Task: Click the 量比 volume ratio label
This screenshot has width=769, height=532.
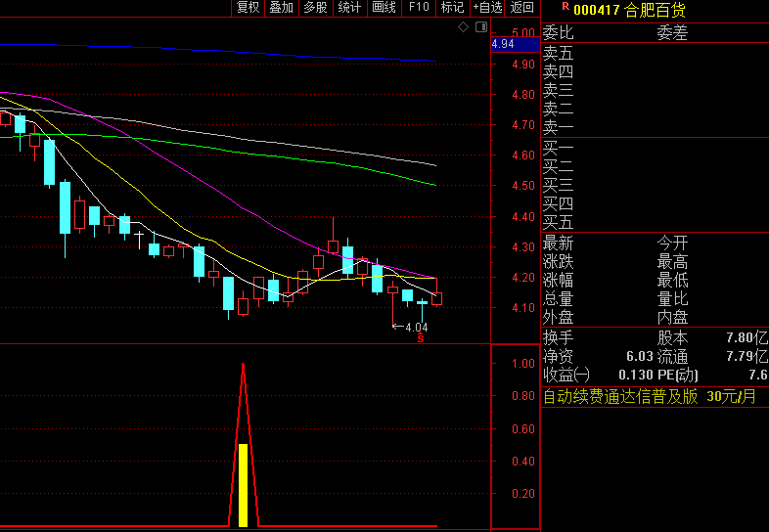Action: [x=672, y=298]
